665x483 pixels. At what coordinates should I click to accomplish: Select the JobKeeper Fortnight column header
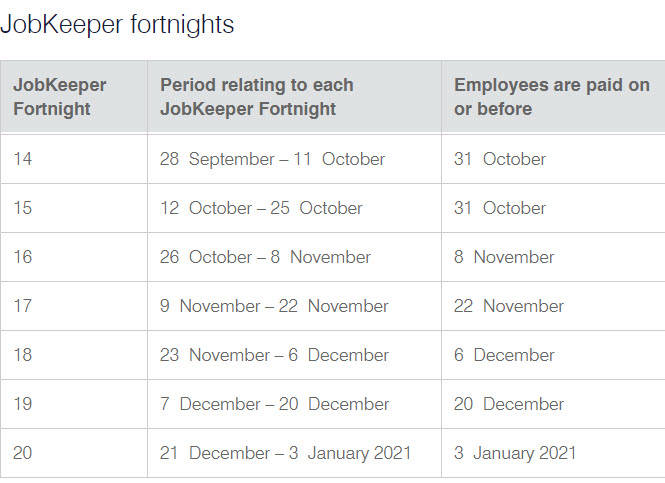(59, 97)
